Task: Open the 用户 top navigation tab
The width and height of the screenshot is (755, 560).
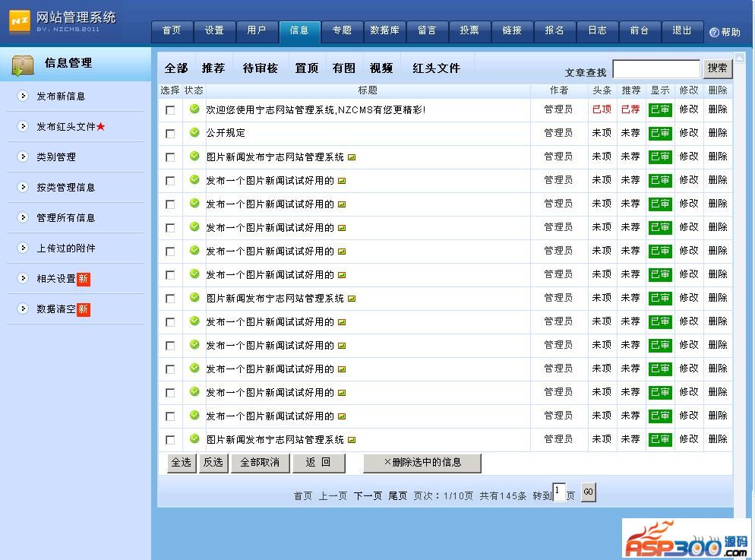Action: (x=257, y=31)
